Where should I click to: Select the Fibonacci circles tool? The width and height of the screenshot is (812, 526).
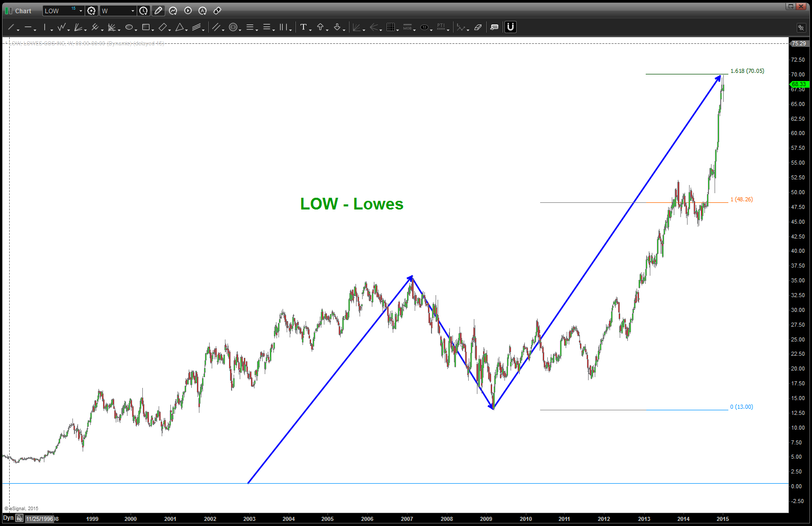(233, 28)
